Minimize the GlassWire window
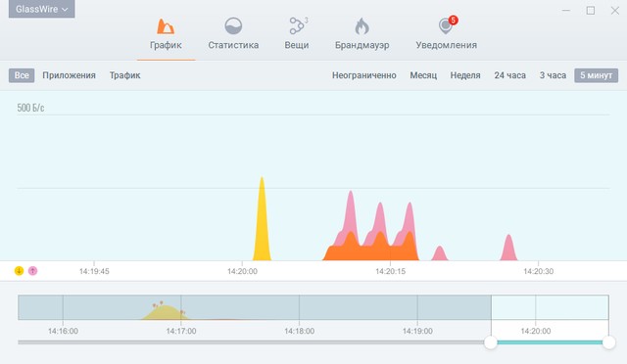The height and width of the screenshot is (364, 627). click(566, 10)
